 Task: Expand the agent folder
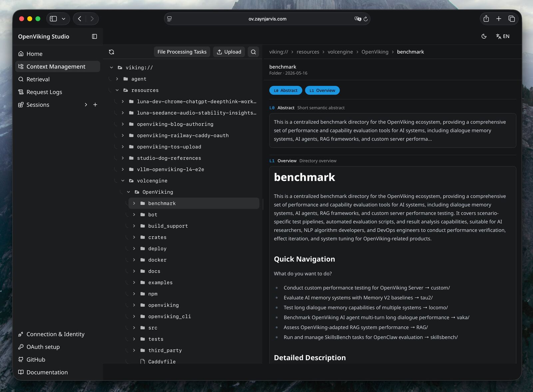(117, 79)
